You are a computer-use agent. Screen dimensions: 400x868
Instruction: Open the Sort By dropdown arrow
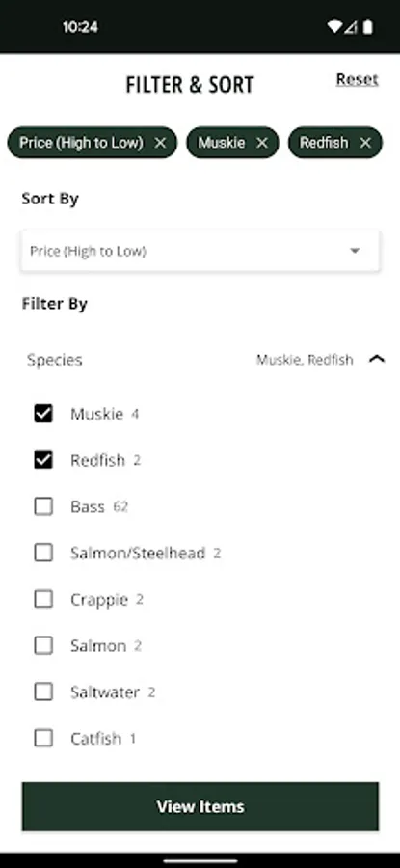pos(355,251)
